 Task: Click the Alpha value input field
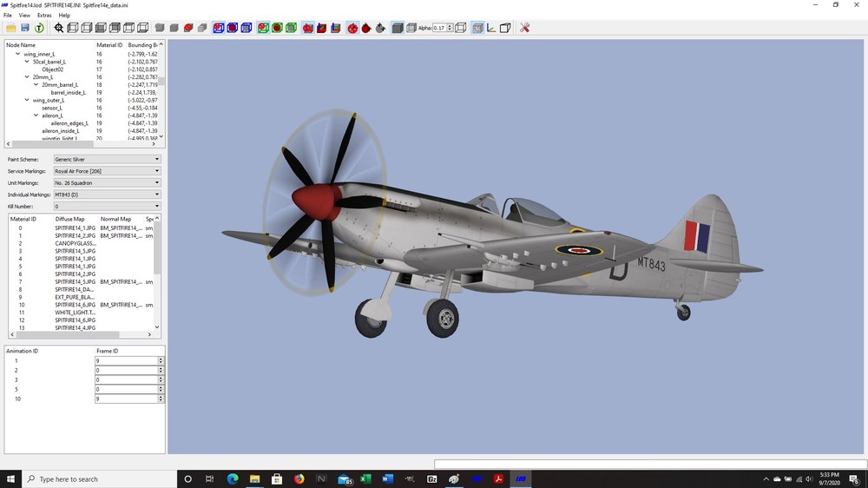click(439, 28)
